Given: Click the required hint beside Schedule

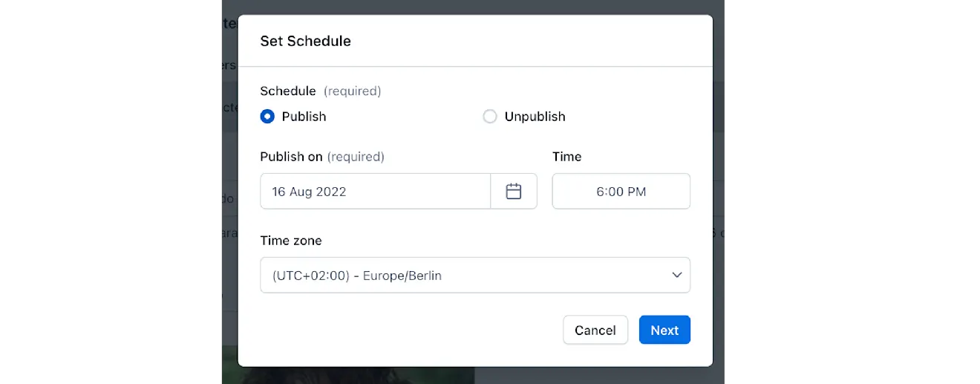Looking at the screenshot, I should tap(352, 91).
